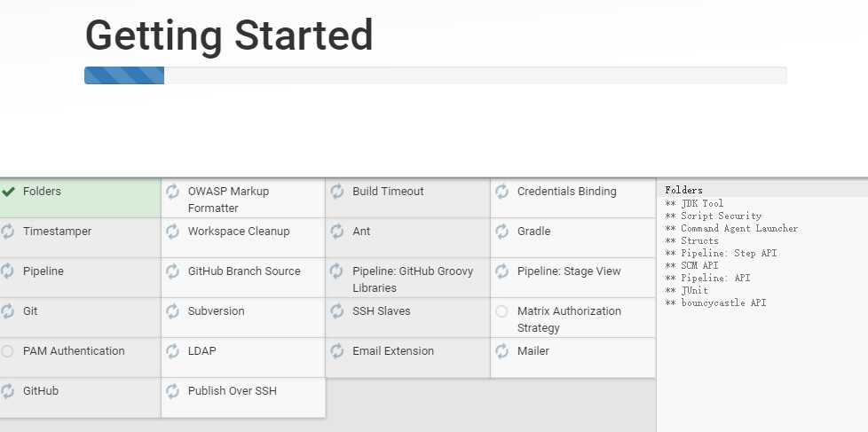Click the refresh icon beside Credentials Binding

502,192
